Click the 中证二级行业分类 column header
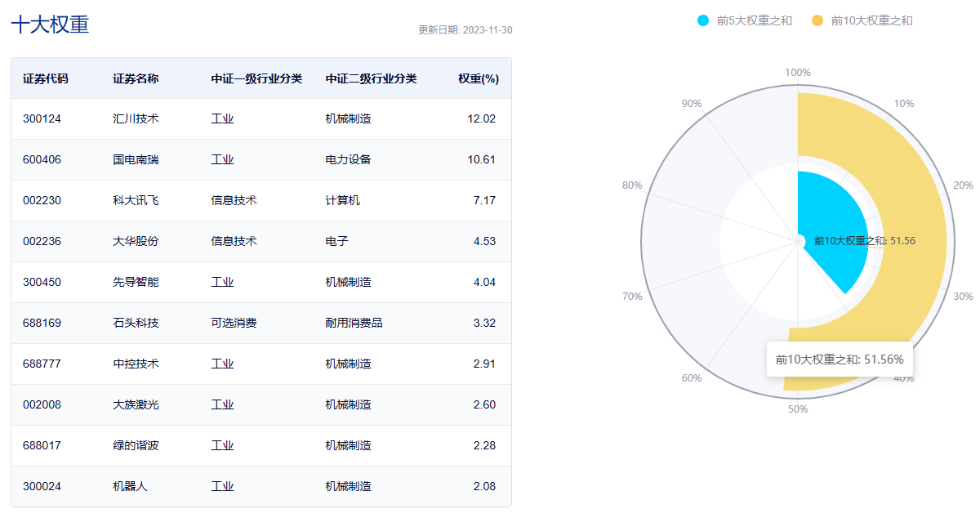 click(371, 79)
